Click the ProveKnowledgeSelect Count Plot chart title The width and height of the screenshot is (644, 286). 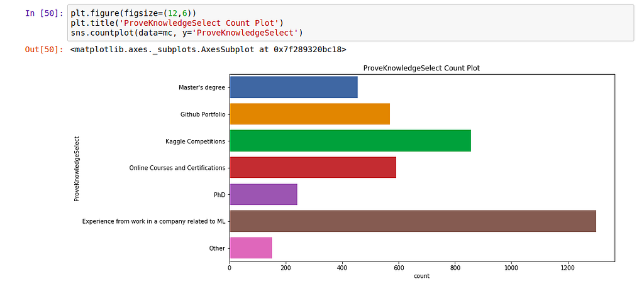click(421, 68)
